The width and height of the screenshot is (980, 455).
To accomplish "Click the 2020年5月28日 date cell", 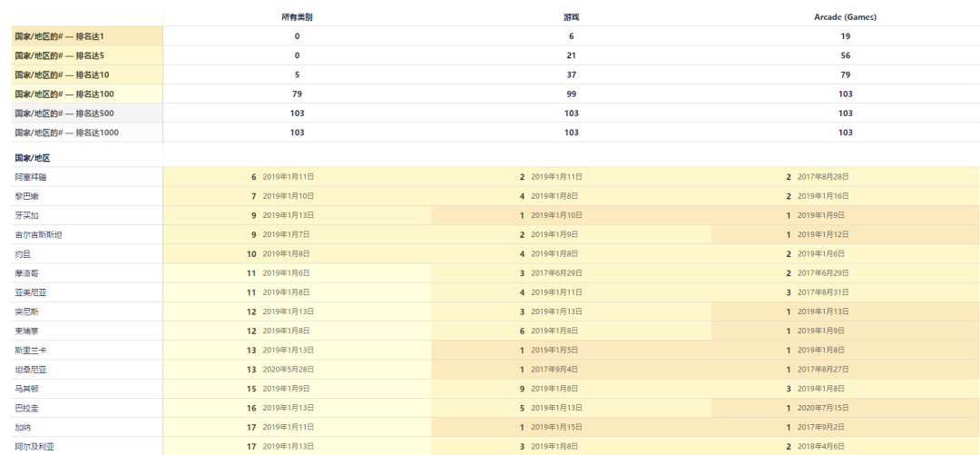I will (x=289, y=370).
